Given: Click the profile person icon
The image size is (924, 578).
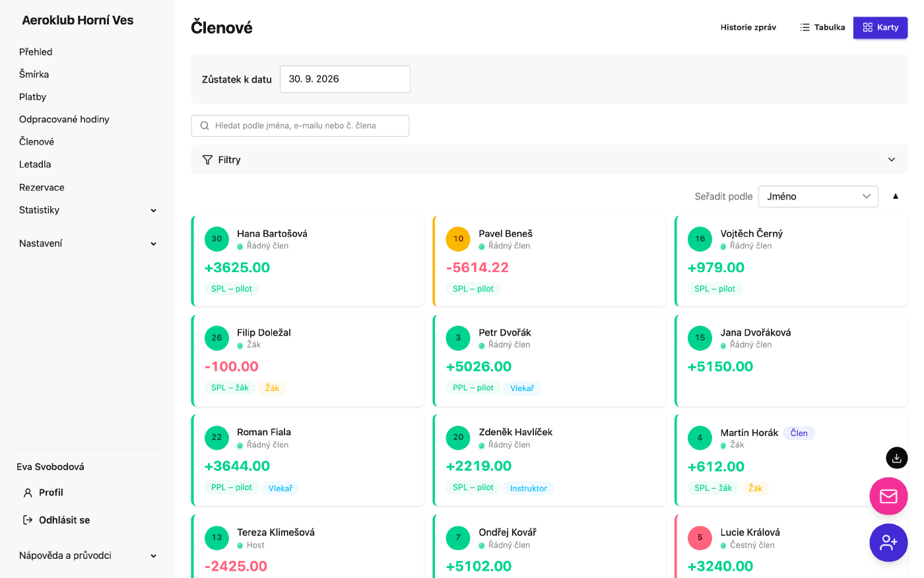Looking at the screenshot, I should pos(28,493).
